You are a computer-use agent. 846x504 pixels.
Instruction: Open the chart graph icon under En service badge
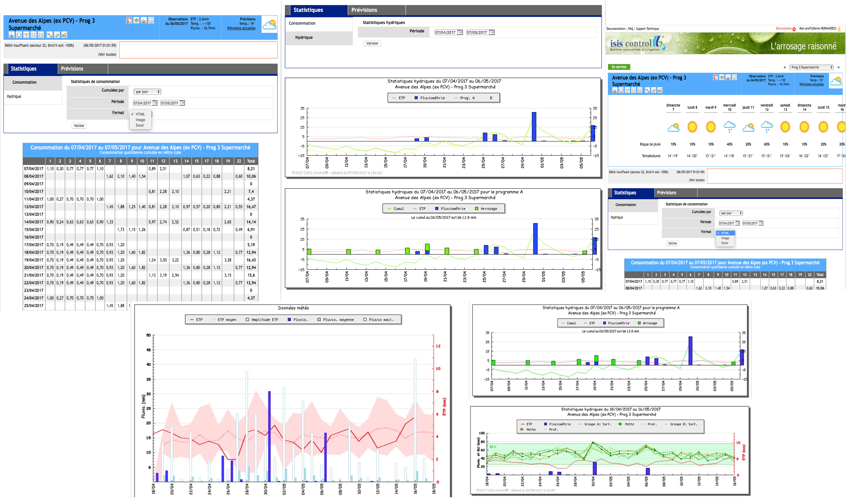pyautogui.click(x=660, y=90)
